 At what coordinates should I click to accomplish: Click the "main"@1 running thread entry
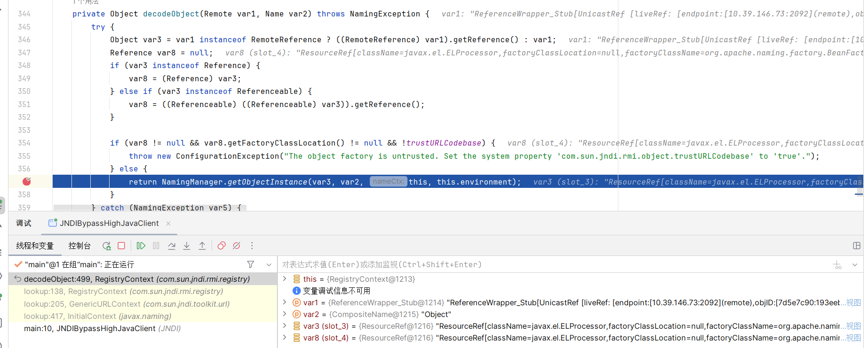79,265
